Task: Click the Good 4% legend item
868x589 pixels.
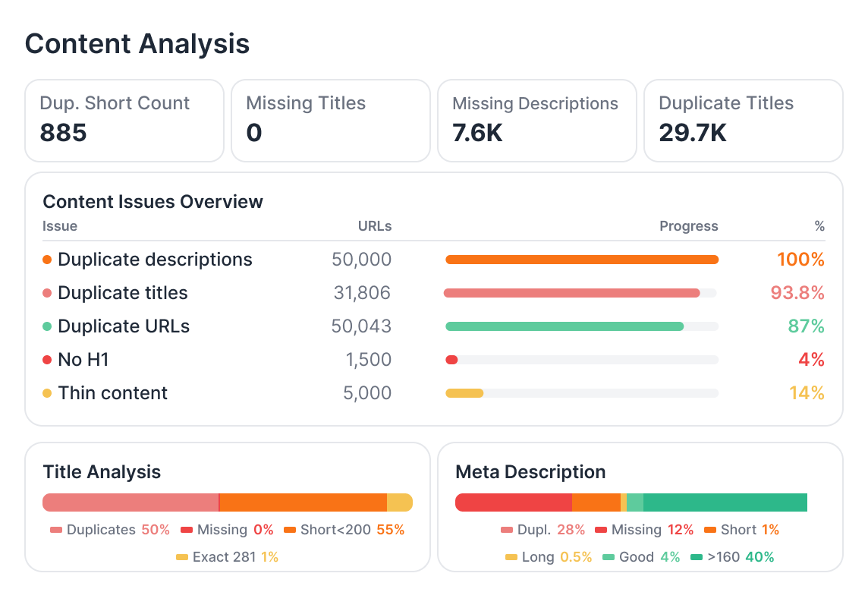Action: pyautogui.click(x=641, y=557)
